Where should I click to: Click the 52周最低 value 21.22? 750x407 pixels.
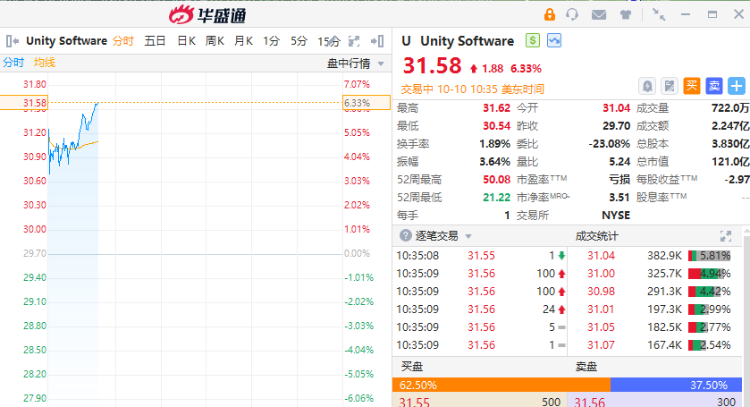[x=496, y=197]
